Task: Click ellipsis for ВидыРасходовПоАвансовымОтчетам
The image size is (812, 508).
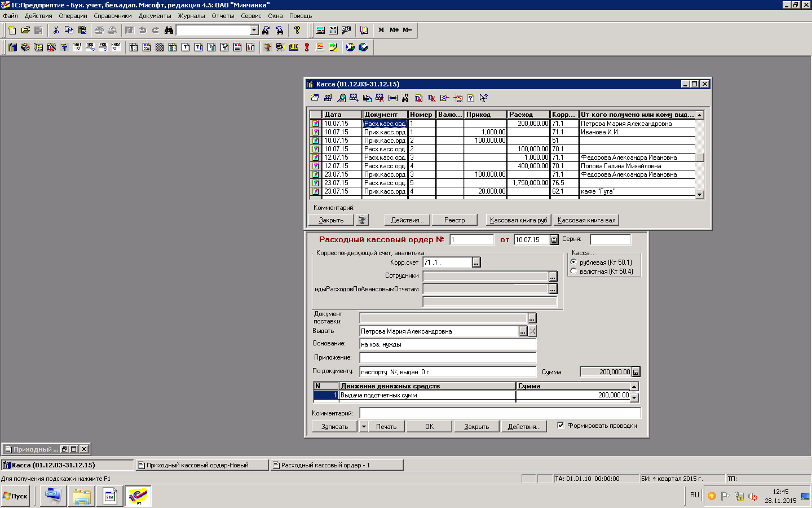Action: click(553, 289)
